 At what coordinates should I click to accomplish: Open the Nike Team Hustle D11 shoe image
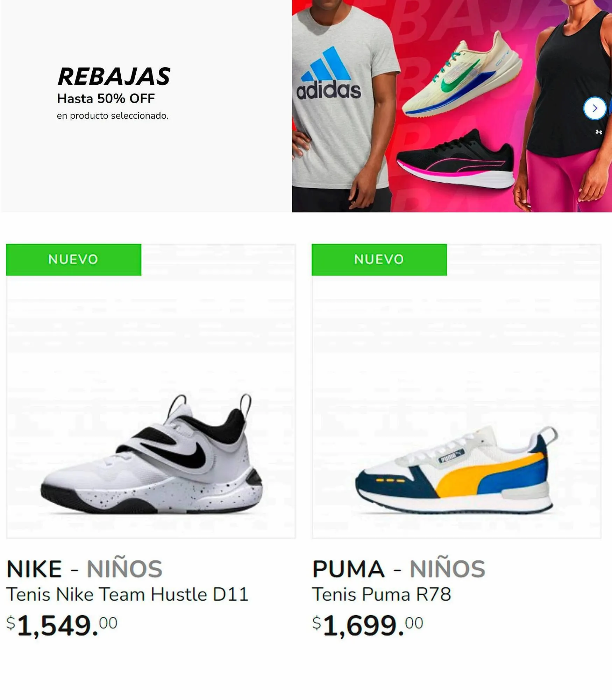click(x=151, y=391)
